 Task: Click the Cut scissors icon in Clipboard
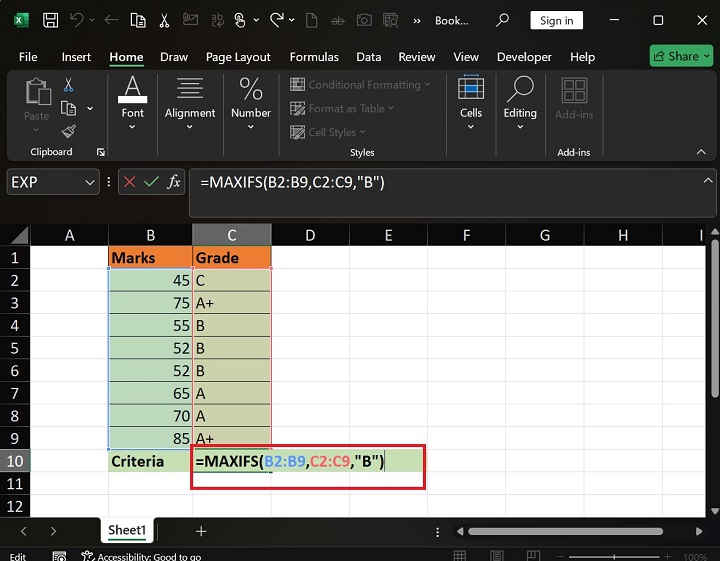coord(68,86)
